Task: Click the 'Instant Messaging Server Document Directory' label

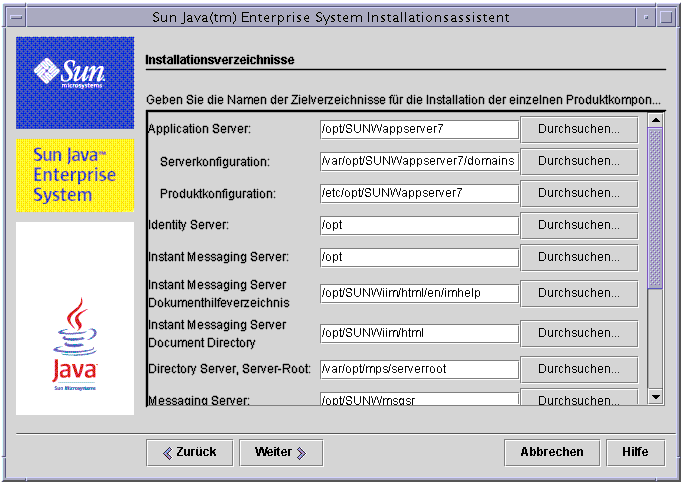Action: click(x=217, y=334)
